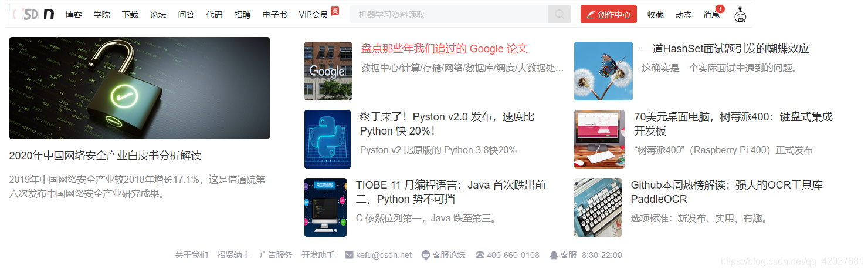Click the summary C 依然位列第一，Java 跌至第三。
868x272 pixels.
click(428, 219)
